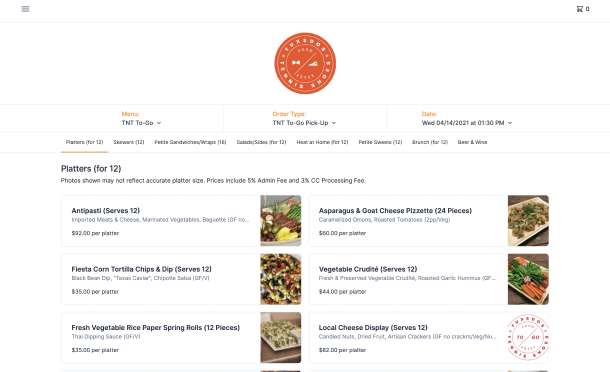The height and width of the screenshot is (372, 610).
Task: Open the Asparagus & Goat Cheese Pizzette item
Action: coord(428,221)
